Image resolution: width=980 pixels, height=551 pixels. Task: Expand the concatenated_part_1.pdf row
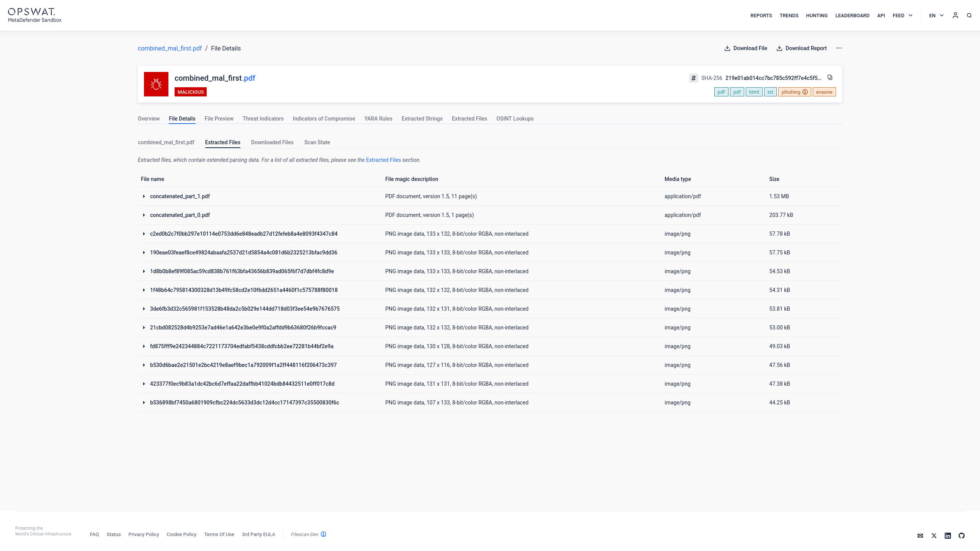144,197
